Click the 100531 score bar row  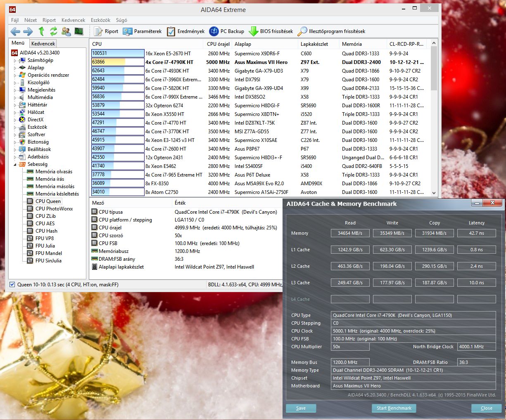point(118,53)
